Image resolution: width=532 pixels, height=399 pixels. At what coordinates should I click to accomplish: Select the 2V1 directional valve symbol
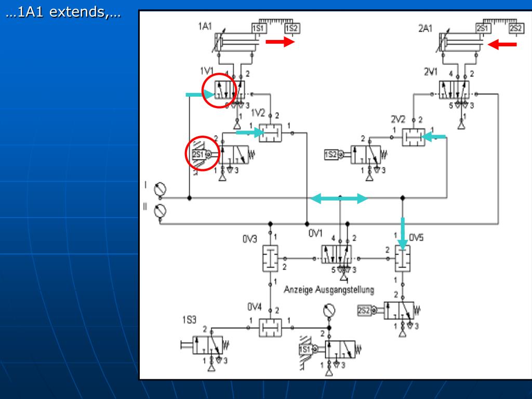pyautogui.click(x=454, y=90)
